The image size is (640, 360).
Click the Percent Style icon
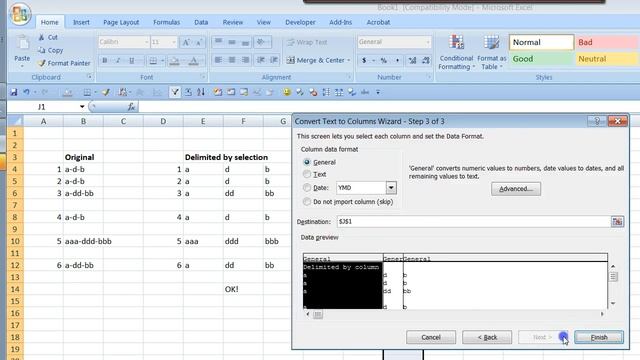384,60
